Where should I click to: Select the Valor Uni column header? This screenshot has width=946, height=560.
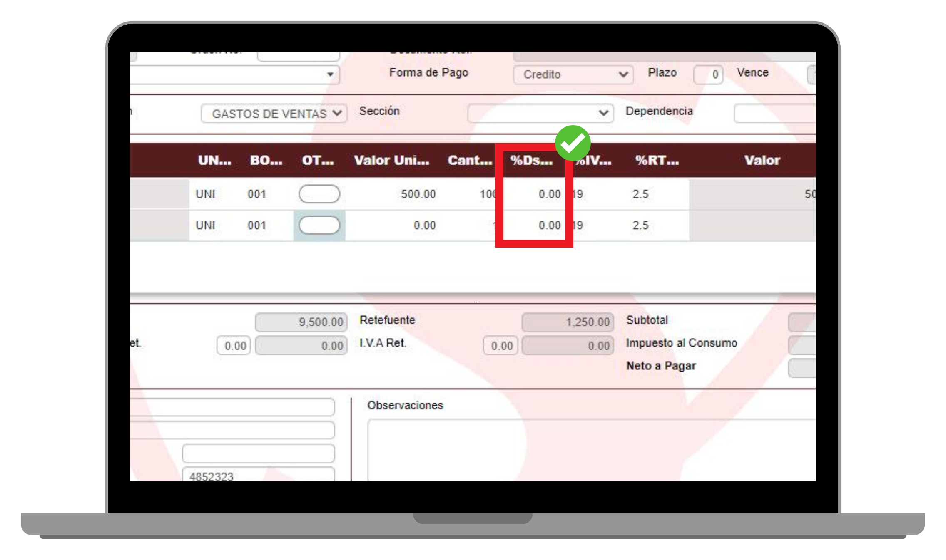click(391, 160)
